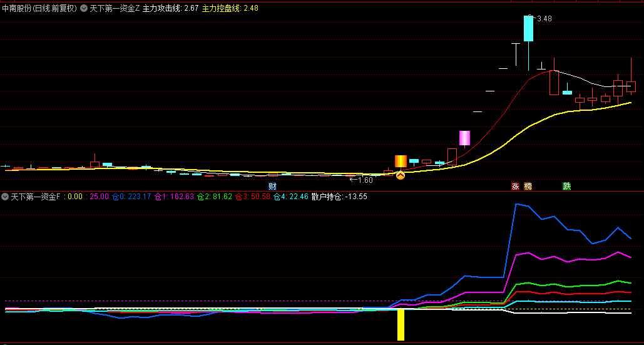This screenshot has height=345, width=644.
Task: Click the 仓2 green legend value
Action: (214, 197)
